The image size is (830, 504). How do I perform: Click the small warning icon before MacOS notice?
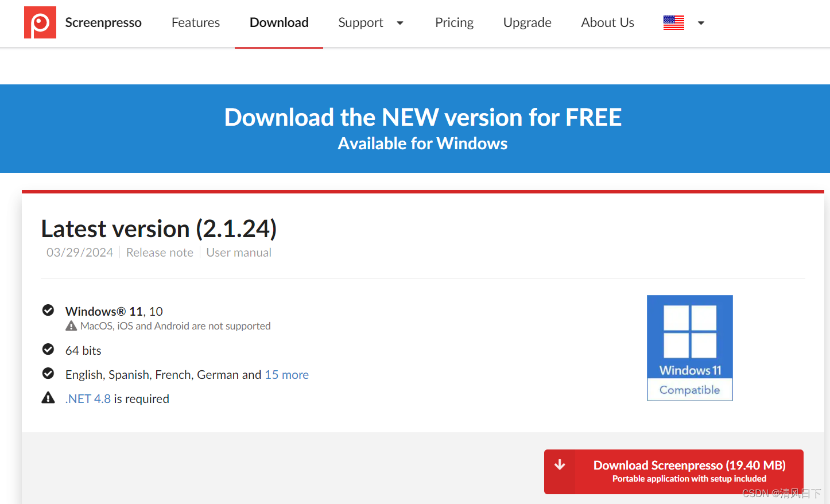point(71,326)
